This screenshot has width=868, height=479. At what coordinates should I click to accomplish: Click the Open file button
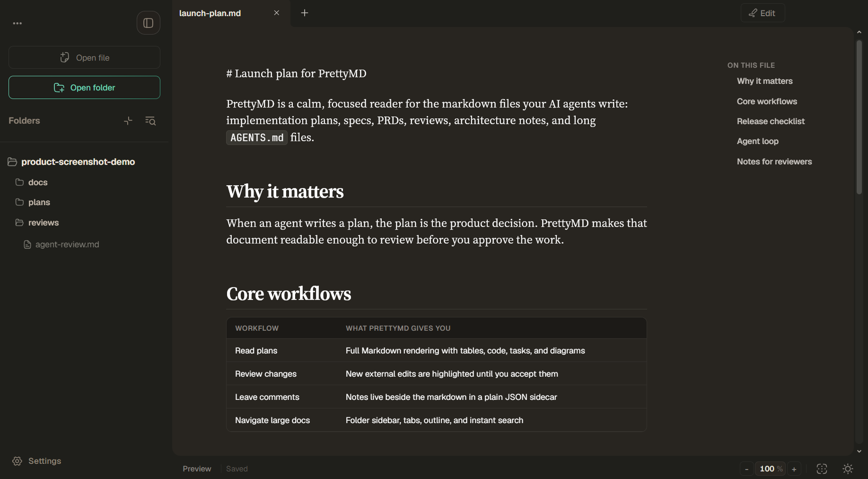pos(84,57)
